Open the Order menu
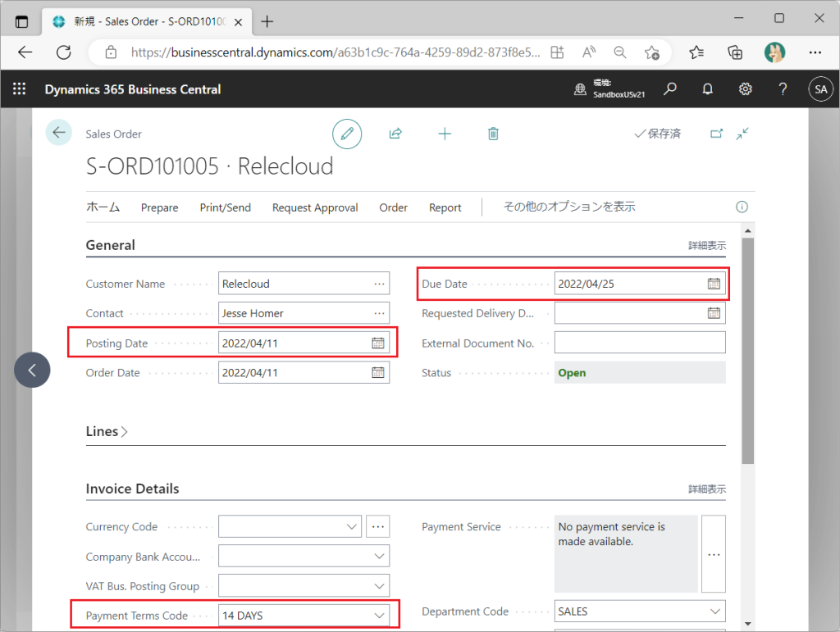 pos(393,207)
